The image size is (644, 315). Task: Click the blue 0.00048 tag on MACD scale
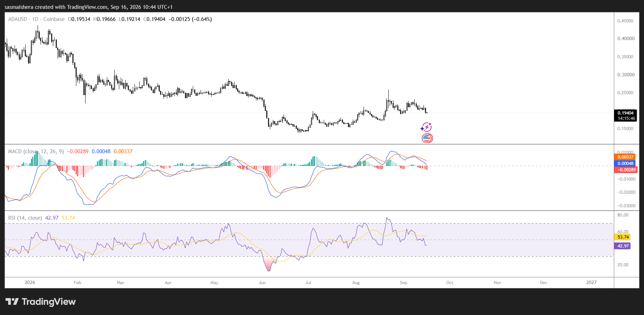point(625,164)
